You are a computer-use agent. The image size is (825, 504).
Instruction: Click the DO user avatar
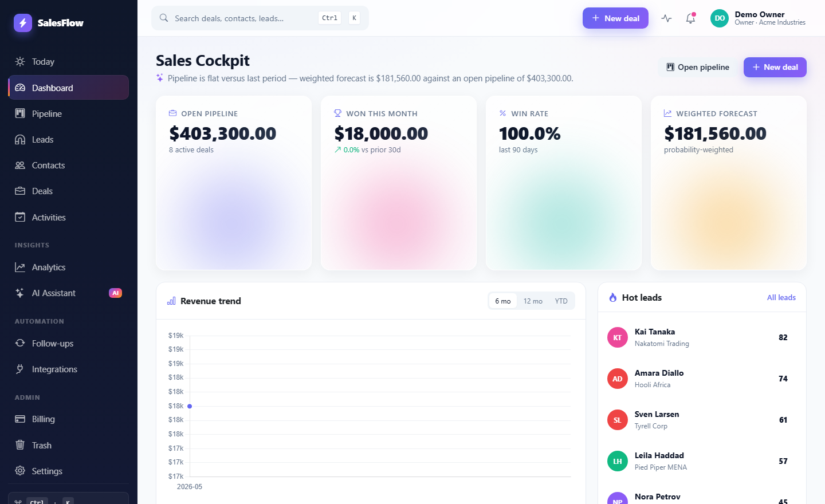pos(720,18)
